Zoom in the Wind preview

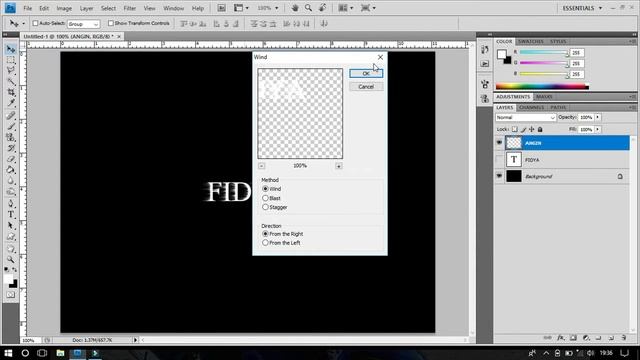339,166
